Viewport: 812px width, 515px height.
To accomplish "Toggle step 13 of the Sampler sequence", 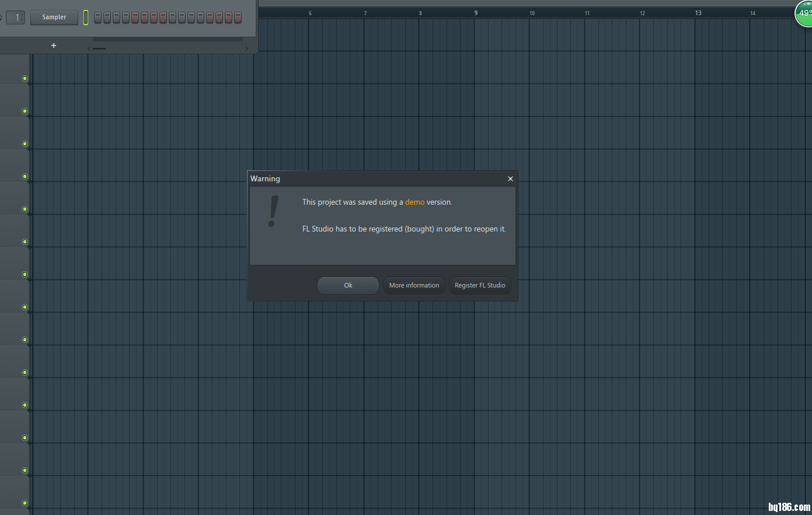I will pyautogui.click(x=210, y=17).
